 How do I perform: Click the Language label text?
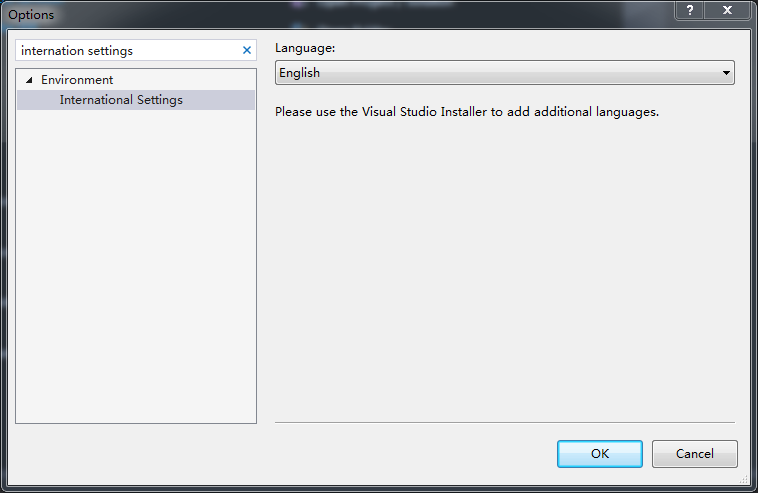click(305, 48)
